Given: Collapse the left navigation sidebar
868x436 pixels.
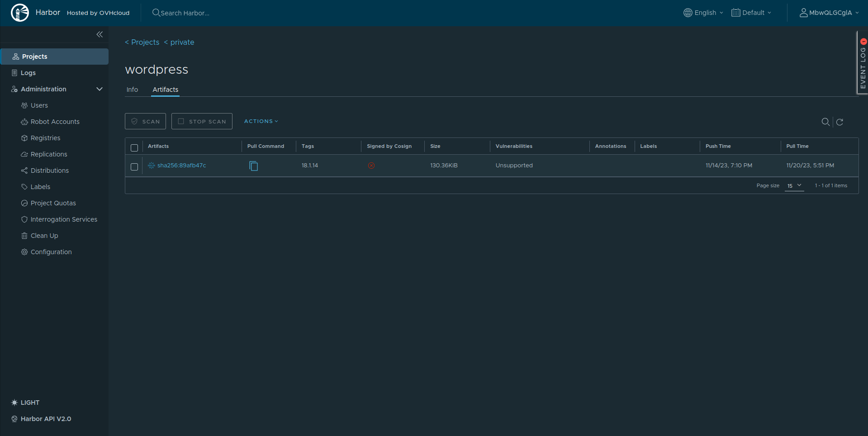Looking at the screenshot, I should coord(100,34).
